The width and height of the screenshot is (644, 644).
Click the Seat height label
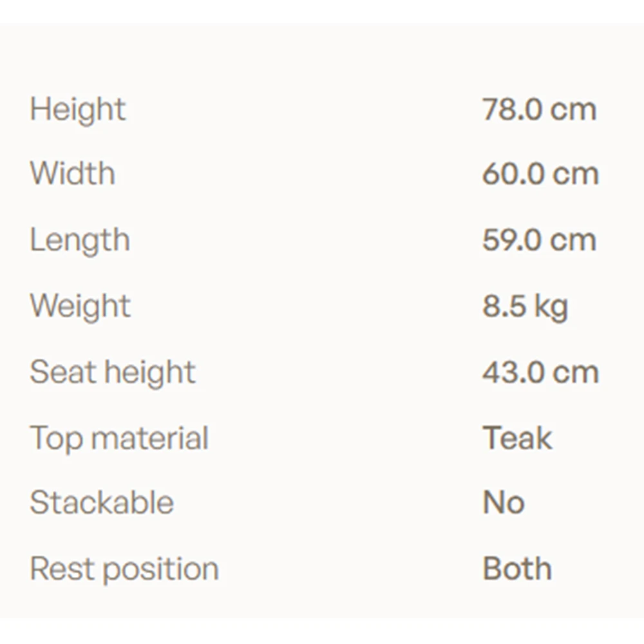pyautogui.click(x=113, y=373)
